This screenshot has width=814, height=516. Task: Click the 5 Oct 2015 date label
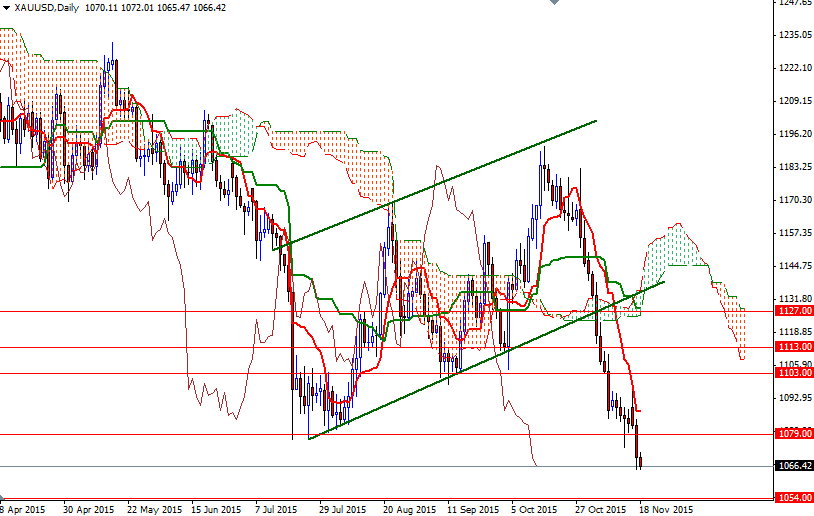coord(534,508)
